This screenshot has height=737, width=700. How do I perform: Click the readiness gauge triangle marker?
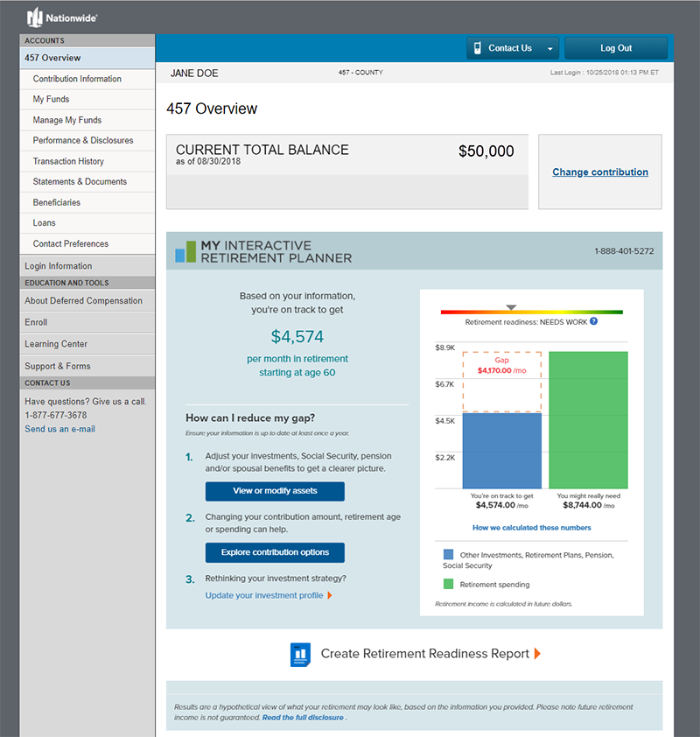pyautogui.click(x=511, y=307)
